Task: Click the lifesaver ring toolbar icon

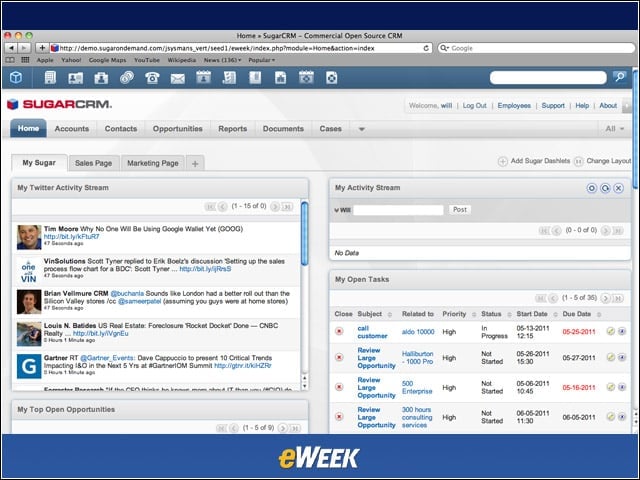Action: [x=331, y=78]
